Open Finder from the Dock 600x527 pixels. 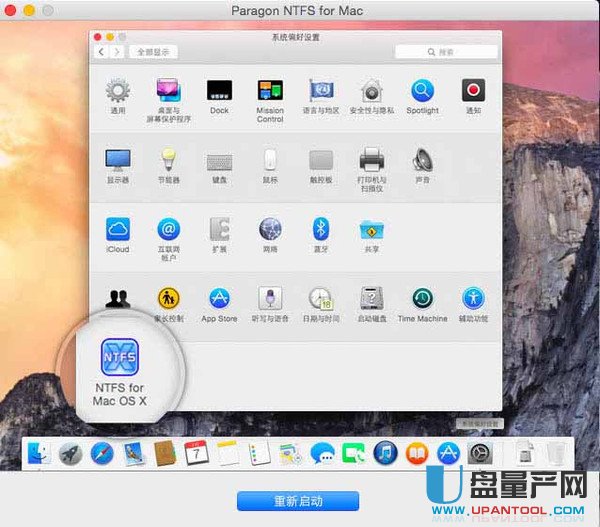click(x=38, y=453)
